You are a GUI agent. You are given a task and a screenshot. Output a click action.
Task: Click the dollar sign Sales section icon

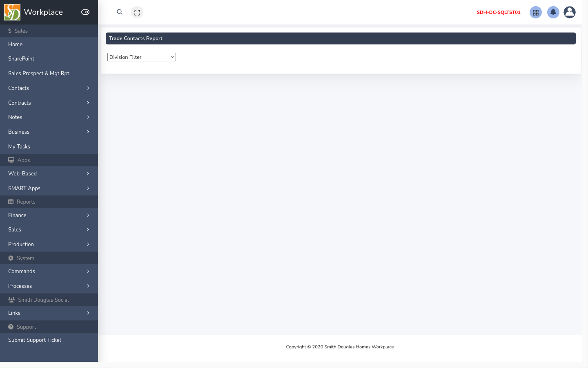[10, 31]
